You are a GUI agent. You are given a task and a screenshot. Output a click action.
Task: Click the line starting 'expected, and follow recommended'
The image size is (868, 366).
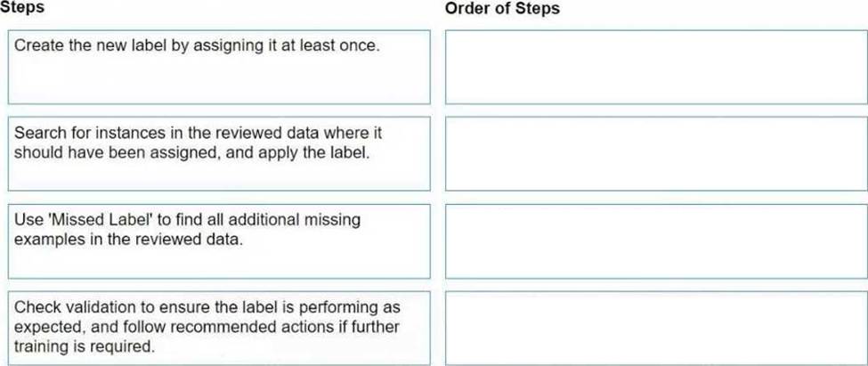[x=207, y=327]
